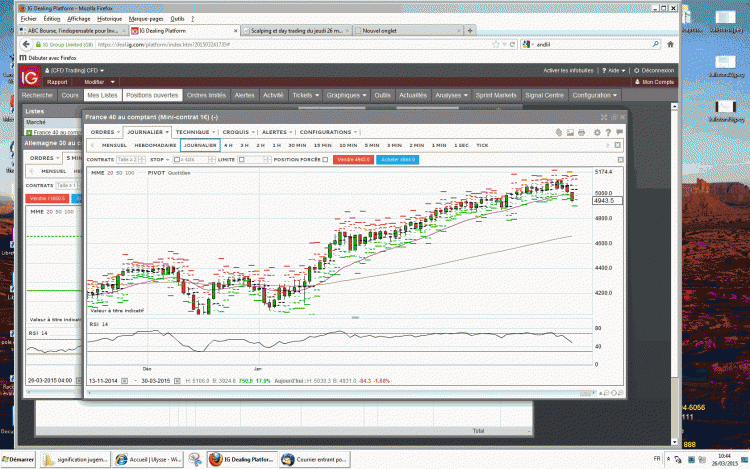Go back in Firefox
This screenshot has height=469, width=750.
(x=26, y=44)
